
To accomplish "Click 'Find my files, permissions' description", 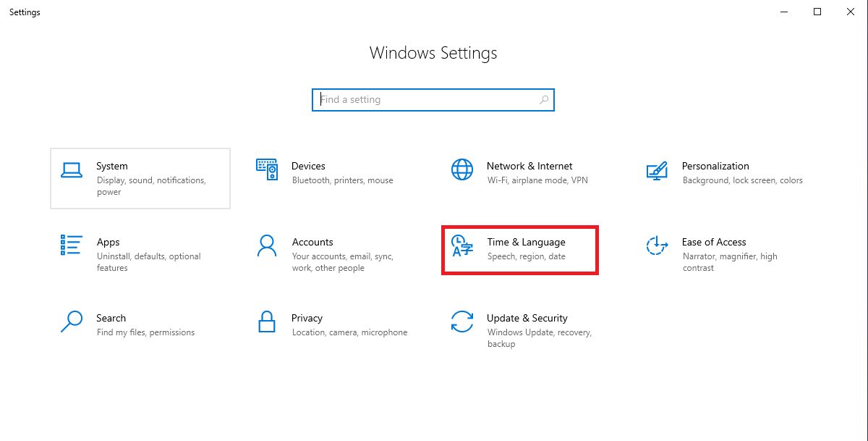I will [145, 332].
